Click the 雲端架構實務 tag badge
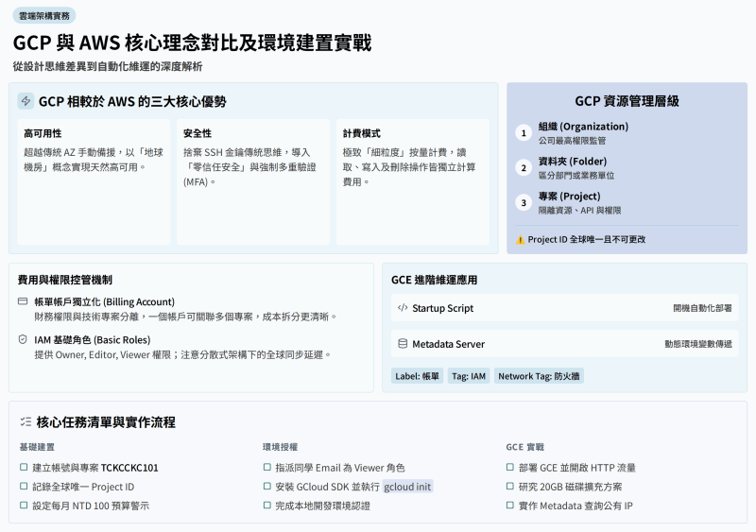The image size is (756, 532). [x=44, y=16]
